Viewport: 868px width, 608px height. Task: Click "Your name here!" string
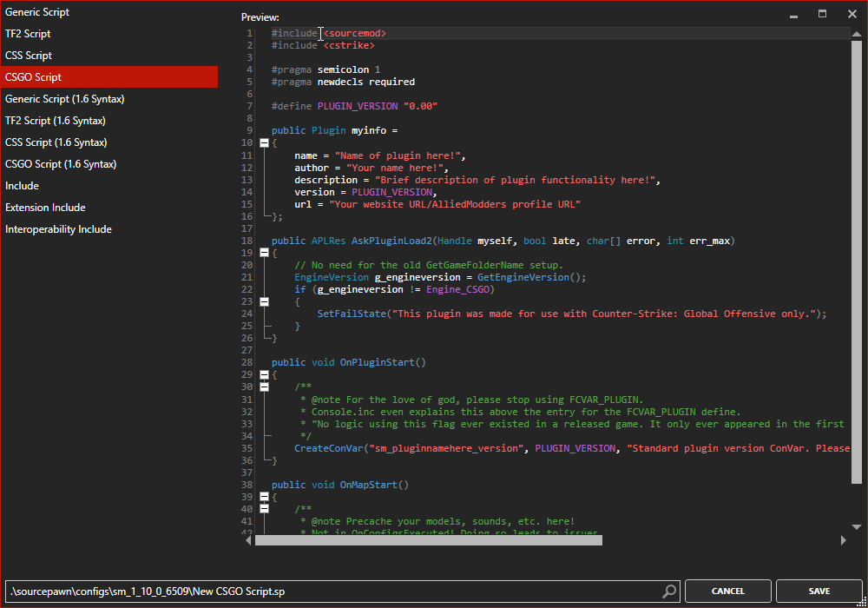click(395, 168)
